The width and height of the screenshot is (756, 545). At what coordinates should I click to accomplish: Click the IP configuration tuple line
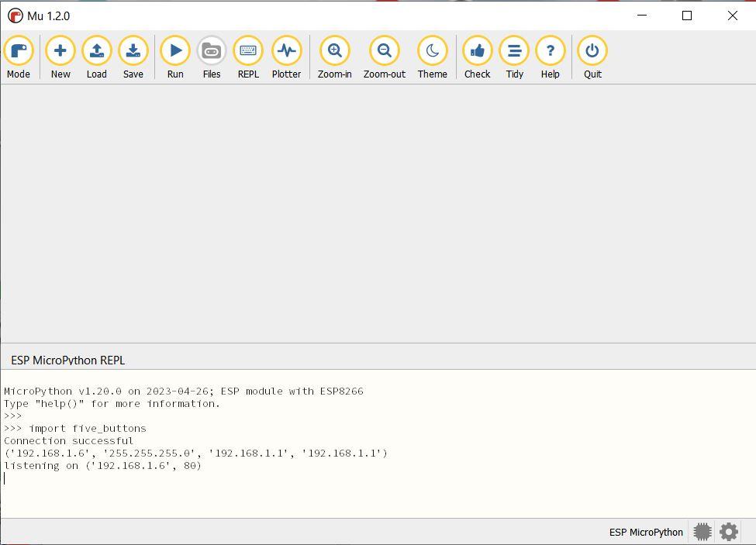click(x=195, y=453)
